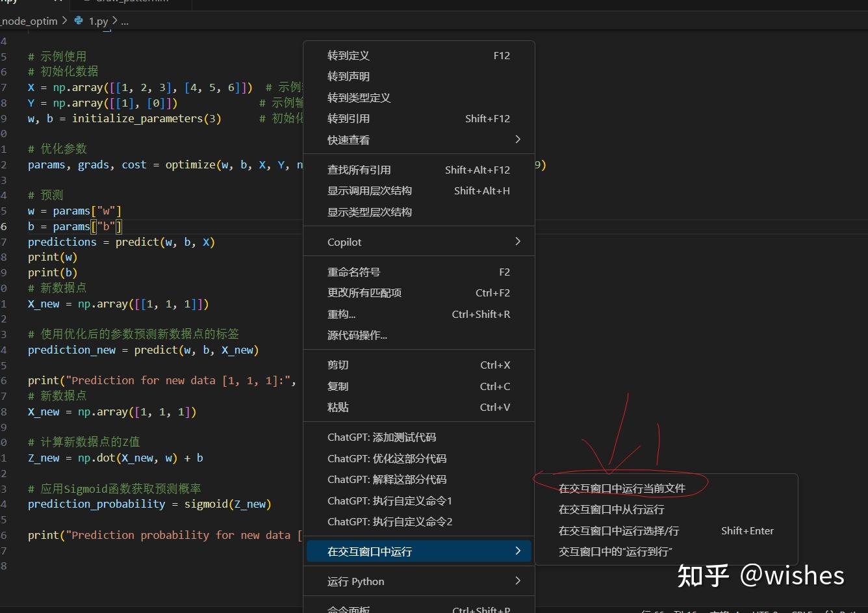
Task: Expand the 快速查看 submenu chevron
Action: click(x=517, y=139)
